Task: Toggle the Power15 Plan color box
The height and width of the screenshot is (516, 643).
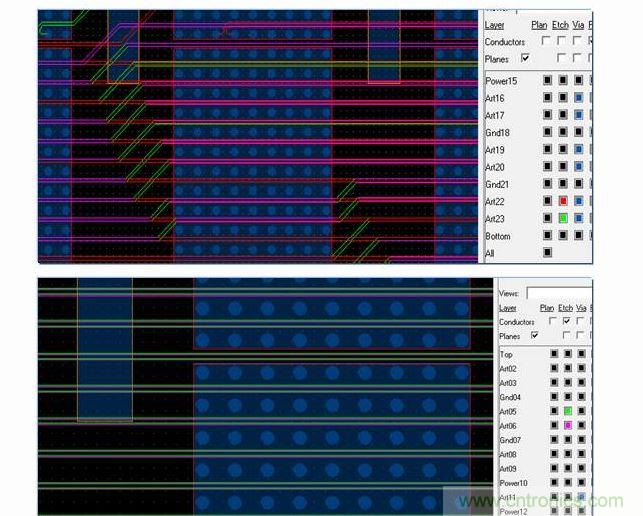Action: click(x=547, y=80)
